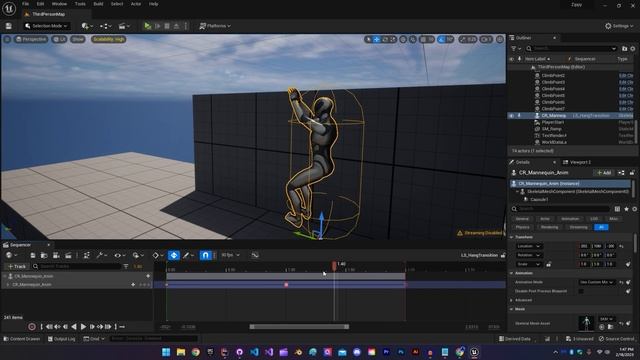Image resolution: width=640 pixels, height=360 pixels.
Task: Open the 30 fps frame rate dropdown
Action: click(x=231, y=255)
